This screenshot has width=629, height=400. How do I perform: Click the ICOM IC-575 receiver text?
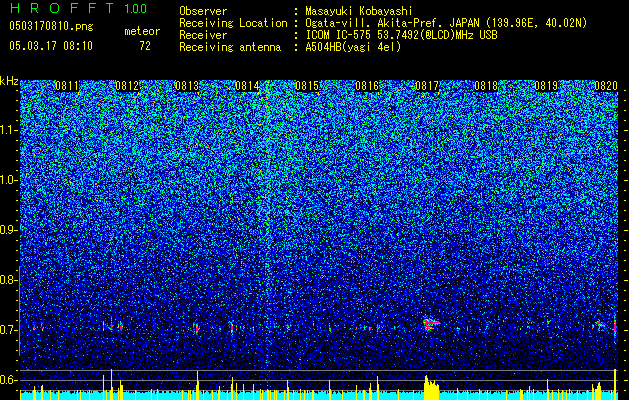click(401, 35)
